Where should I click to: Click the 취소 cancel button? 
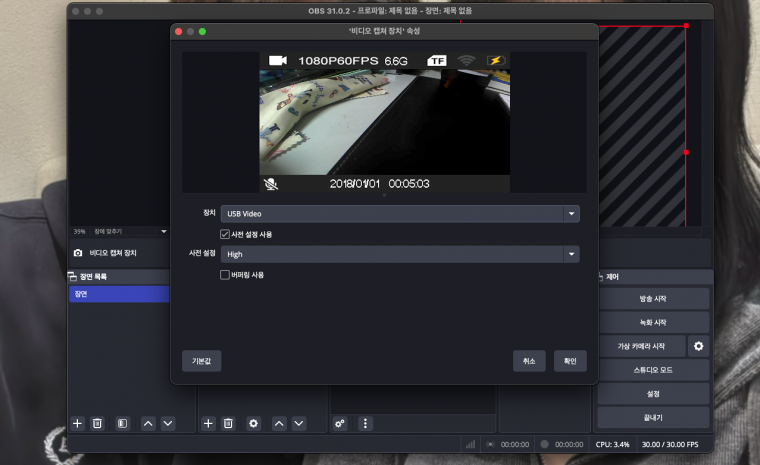pos(529,361)
